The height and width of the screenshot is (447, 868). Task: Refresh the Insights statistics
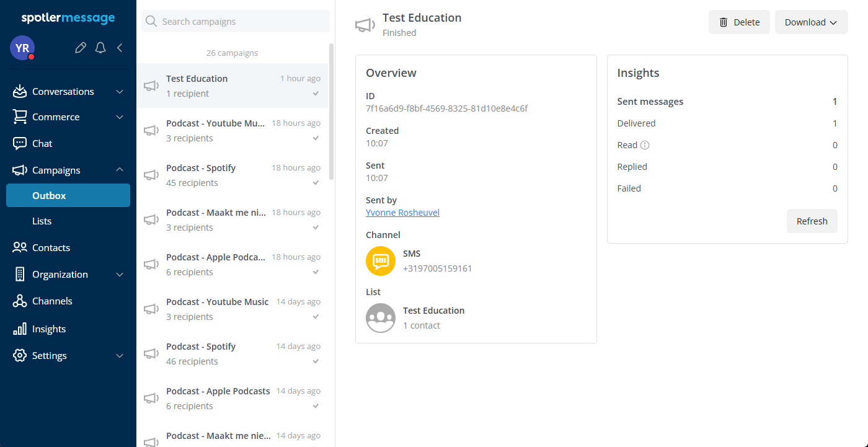pos(812,221)
